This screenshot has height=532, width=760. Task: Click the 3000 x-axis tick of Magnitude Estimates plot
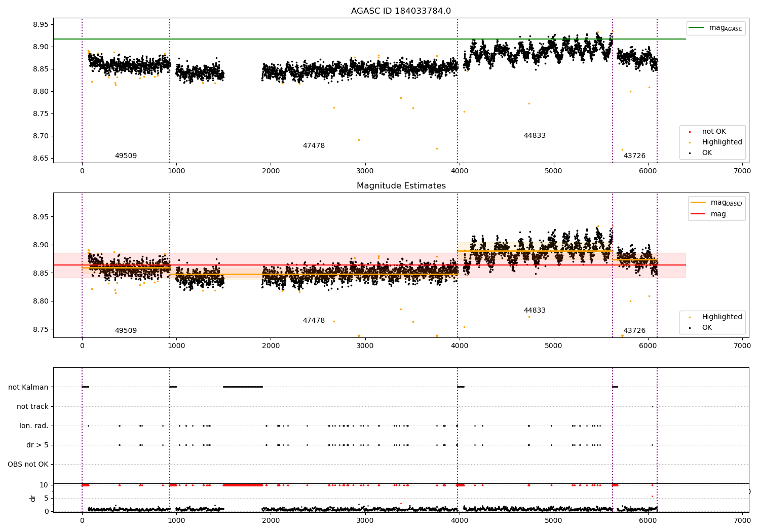click(x=365, y=346)
